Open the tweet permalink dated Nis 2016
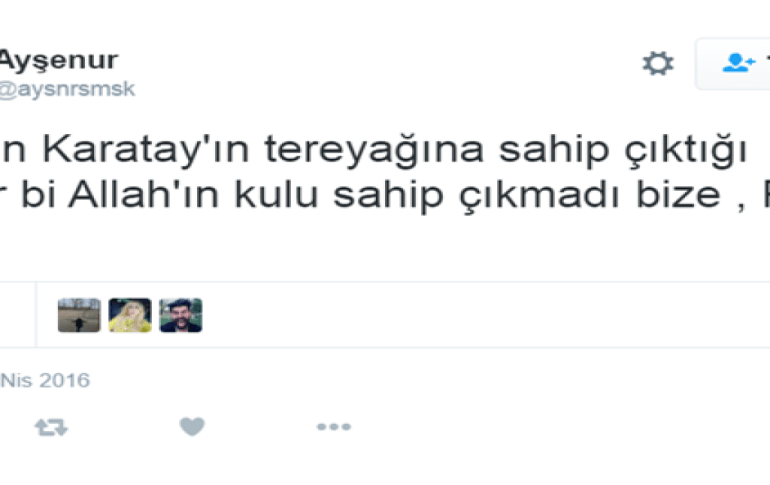The width and height of the screenshot is (770, 485). click(45, 380)
